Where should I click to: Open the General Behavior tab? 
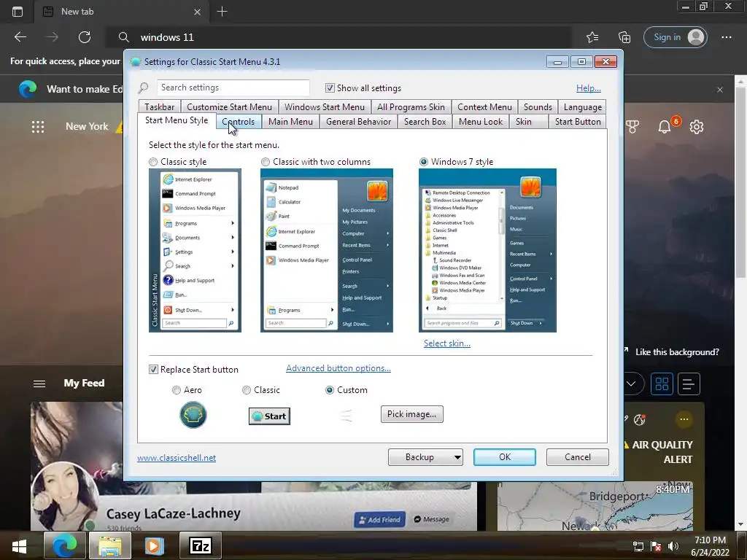coord(359,122)
